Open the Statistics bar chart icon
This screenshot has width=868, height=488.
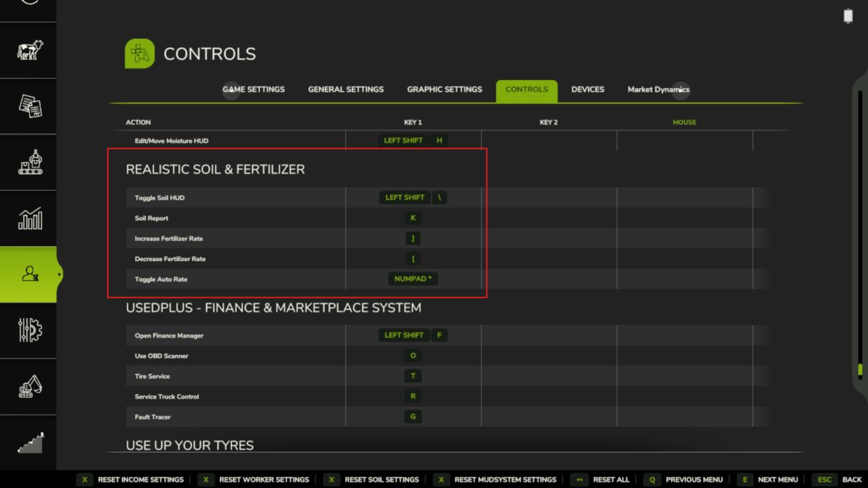pos(28,218)
